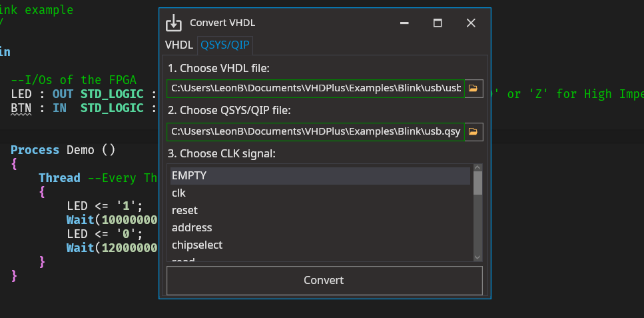Image resolution: width=644 pixels, height=318 pixels.
Task: Minimize the Convert VHDL dialog
Action: pyautogui.click(x=404, y=23)
